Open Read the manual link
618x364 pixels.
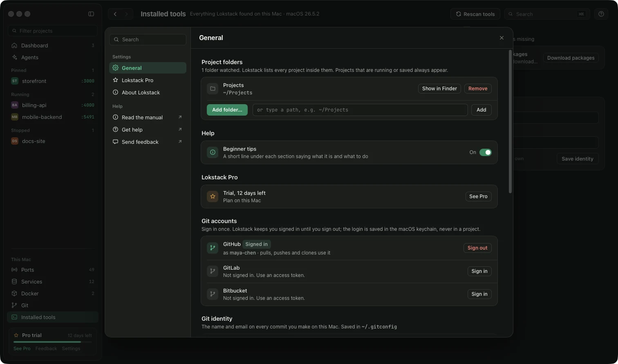148,117
